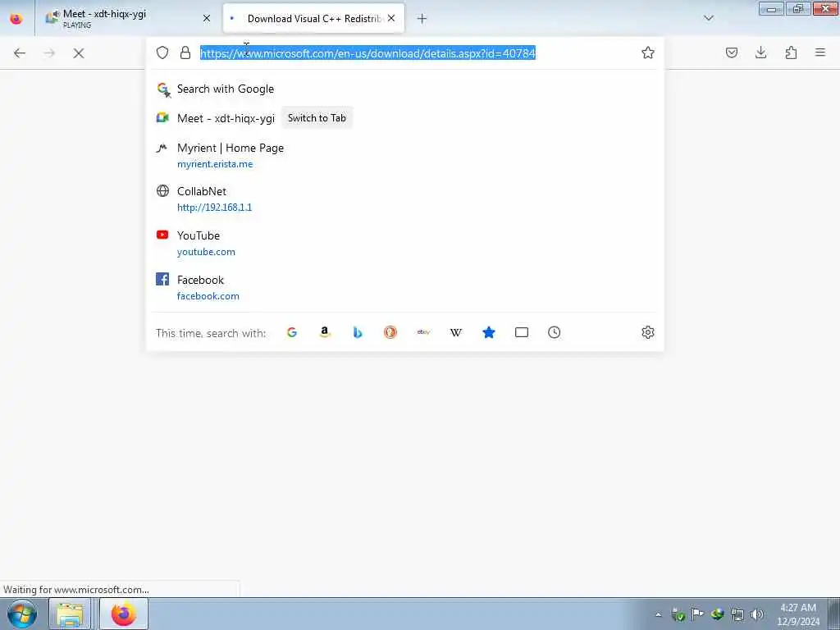
Task: Search within open Tabs icon
Action: tap(521, 332)
